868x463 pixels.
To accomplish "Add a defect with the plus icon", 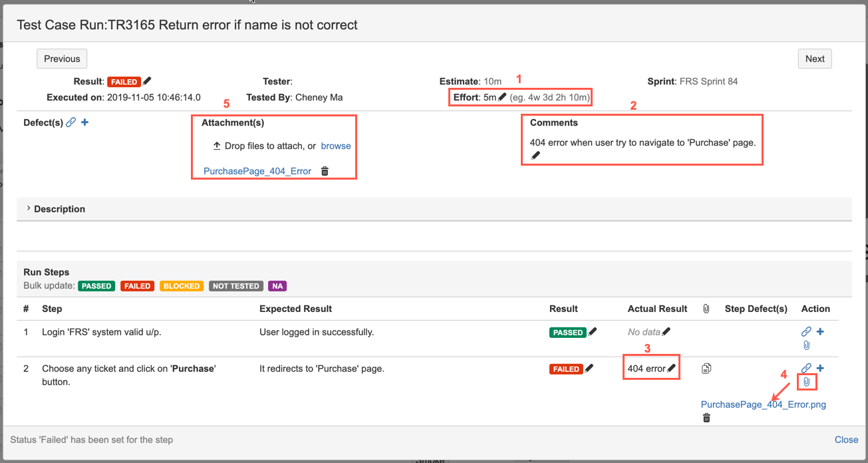I will coord(84,122).
